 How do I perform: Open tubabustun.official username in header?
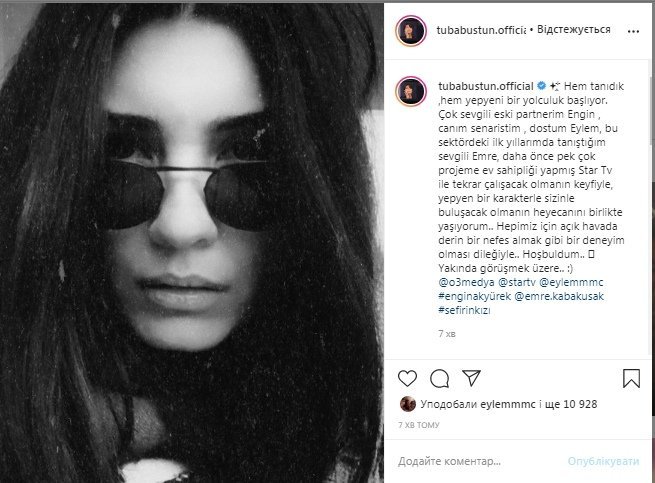[481, 30]
